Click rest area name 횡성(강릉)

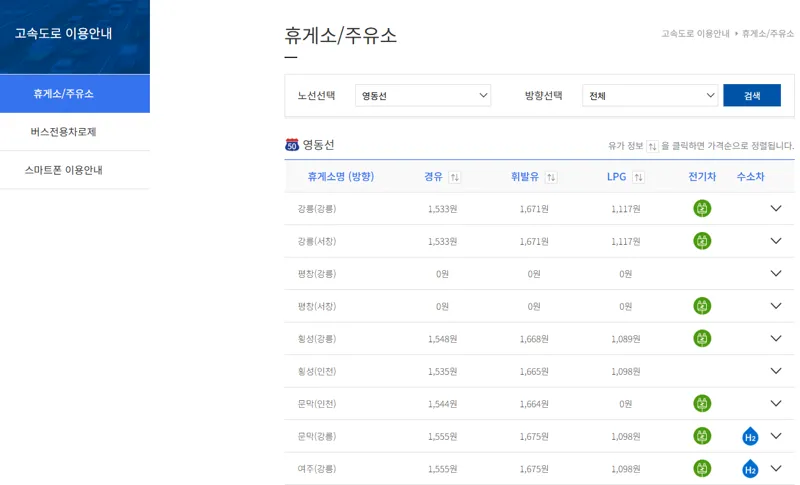317,339
